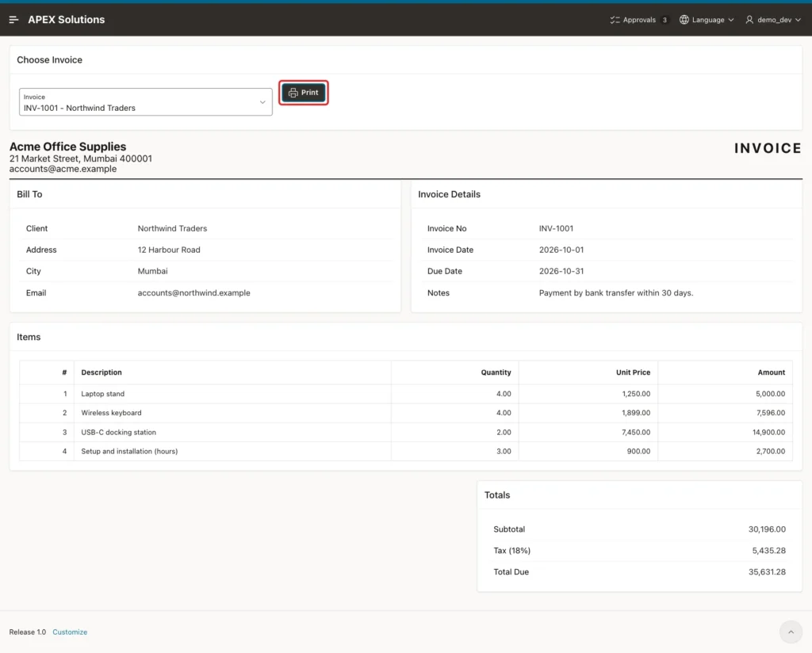Click the email accounts@northwind.example

coord(193,293)
